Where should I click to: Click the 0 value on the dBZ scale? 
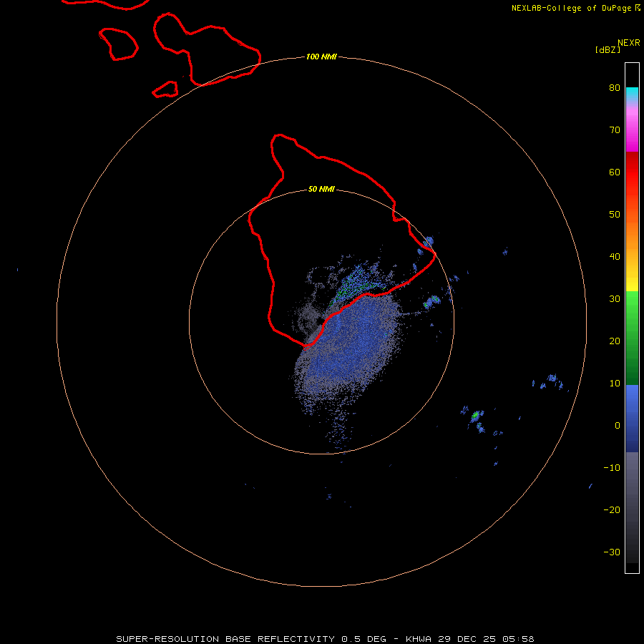(x=618, y=426)
